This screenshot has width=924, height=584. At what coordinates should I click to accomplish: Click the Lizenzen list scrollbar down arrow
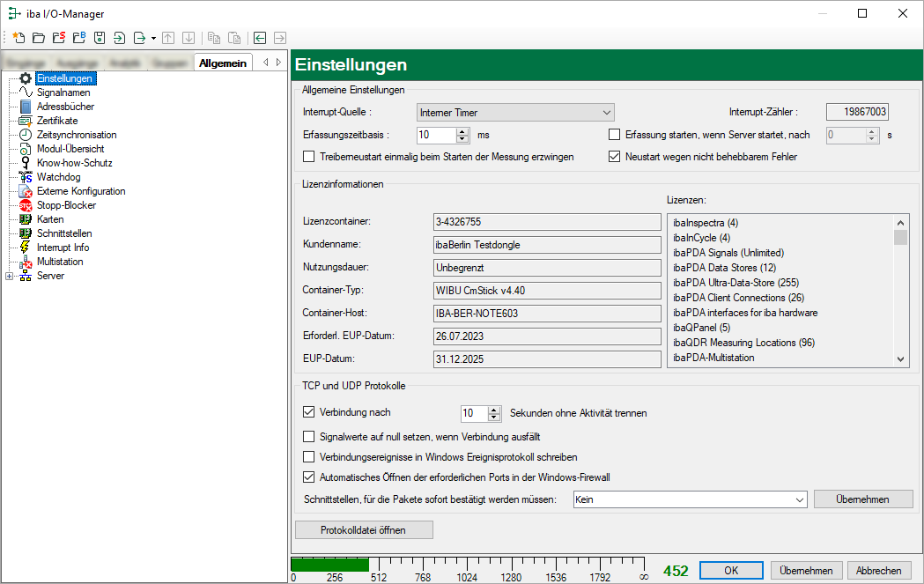[900, 359]
